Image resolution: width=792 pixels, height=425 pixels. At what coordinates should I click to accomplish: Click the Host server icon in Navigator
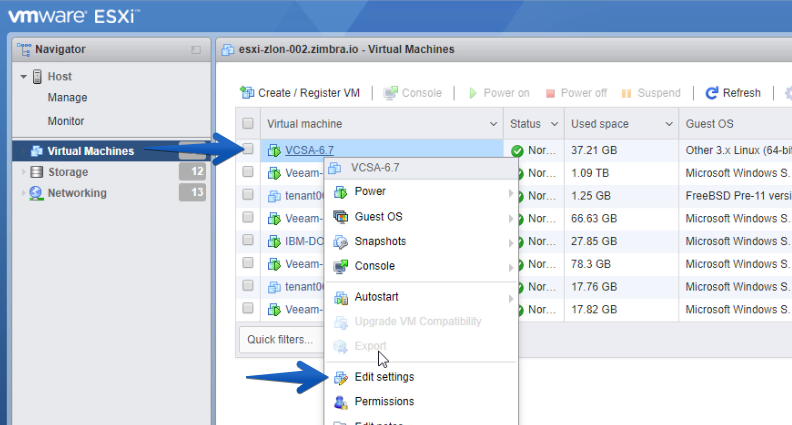tap(37, 77)
